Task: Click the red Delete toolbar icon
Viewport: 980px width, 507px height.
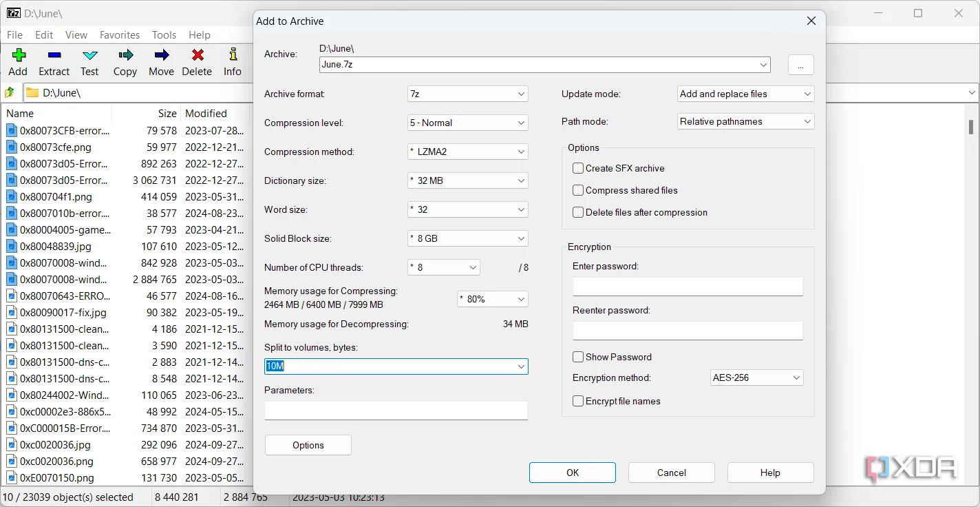Action: pyautogui.click(x=197, y=56)
